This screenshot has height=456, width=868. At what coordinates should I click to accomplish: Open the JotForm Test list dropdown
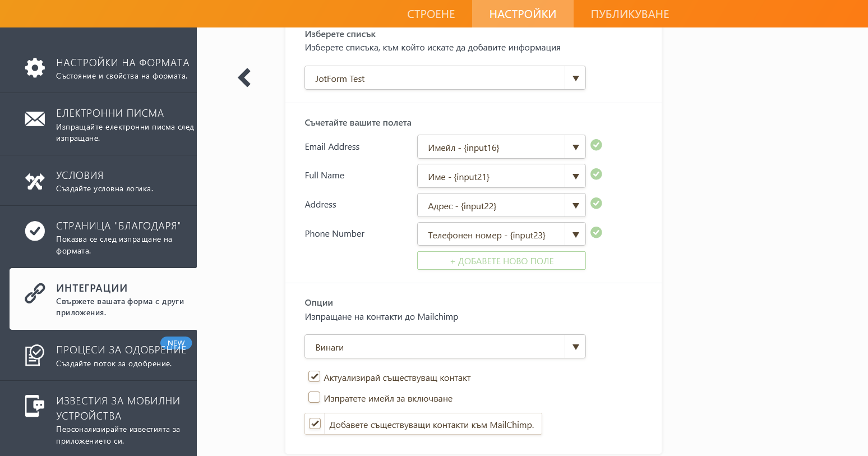click(445, 78)
